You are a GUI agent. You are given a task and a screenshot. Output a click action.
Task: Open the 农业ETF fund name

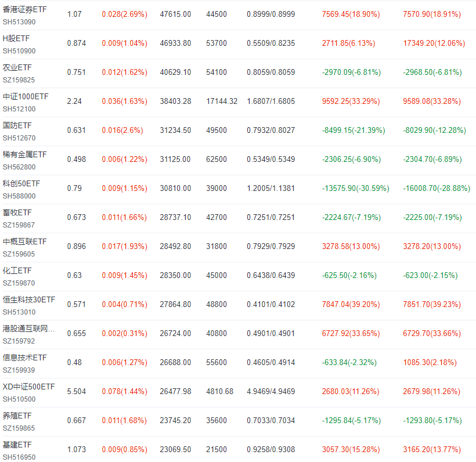pyautogui.click(x=17, y=68)
